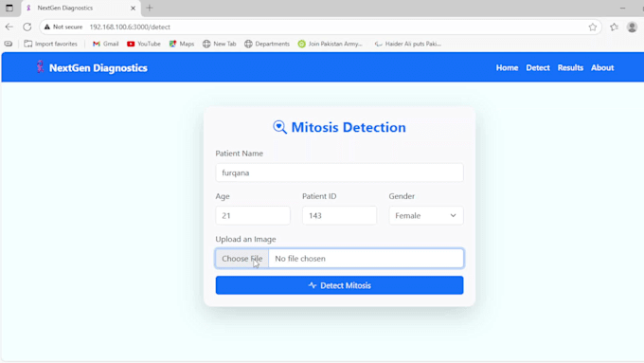Open the Gmail bookmark

tap(105, 44)
